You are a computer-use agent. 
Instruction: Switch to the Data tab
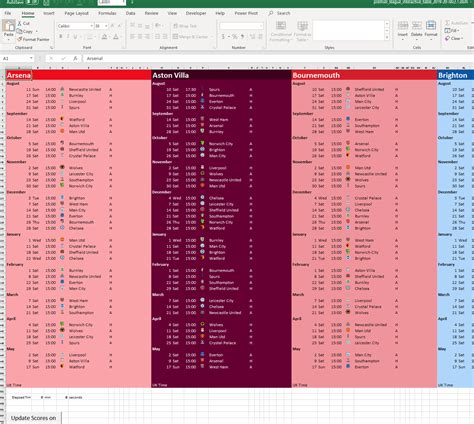[130, 13]
